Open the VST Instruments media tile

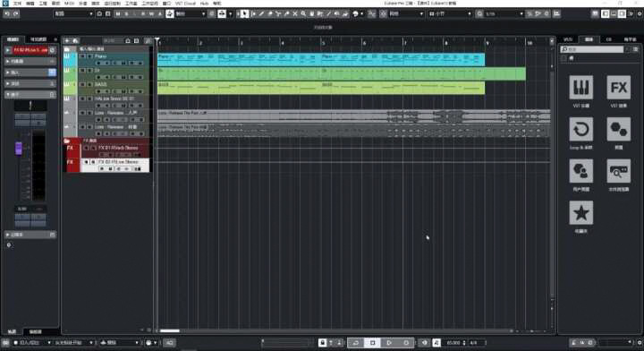tap(580, 87)
